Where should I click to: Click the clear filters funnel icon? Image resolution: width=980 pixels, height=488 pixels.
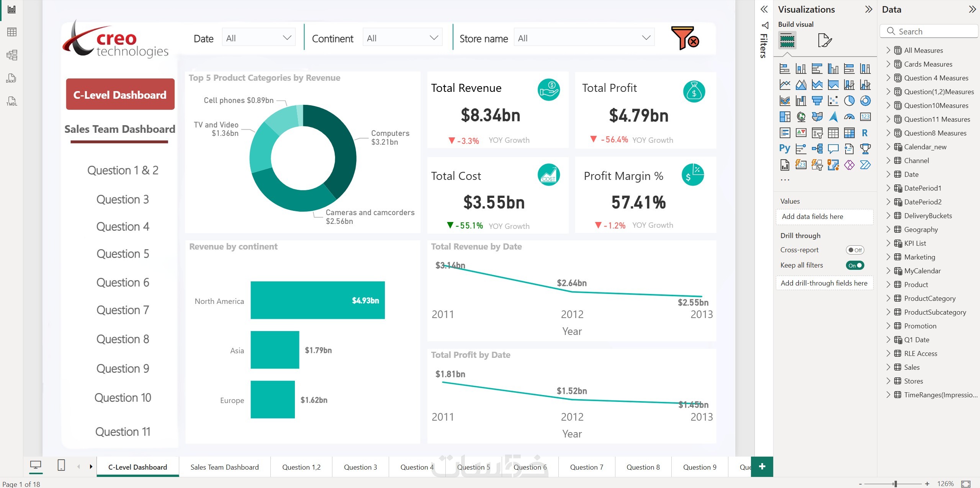tap(685, 38)
